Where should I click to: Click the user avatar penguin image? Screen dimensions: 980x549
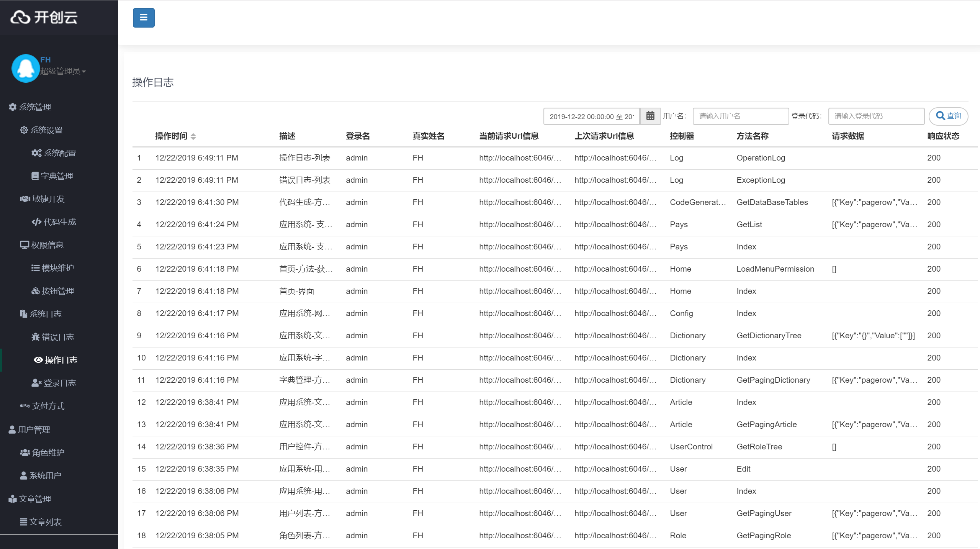(25, 68)
